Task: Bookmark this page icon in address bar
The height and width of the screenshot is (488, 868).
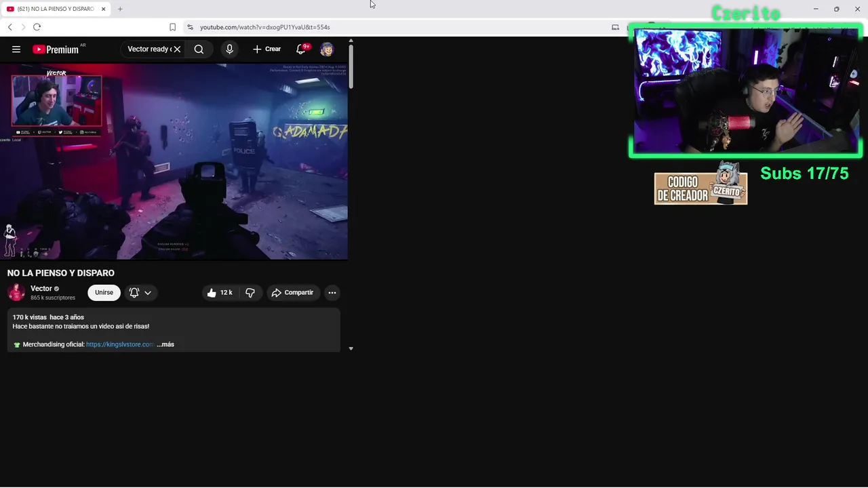Action: 172,27
